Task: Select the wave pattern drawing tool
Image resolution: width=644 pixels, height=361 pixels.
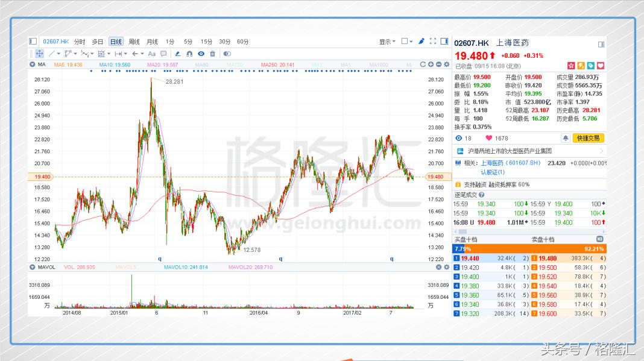Action: point(84,54)
